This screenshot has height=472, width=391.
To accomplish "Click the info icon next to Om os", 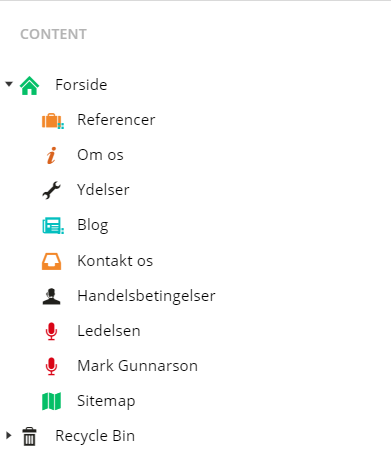I will pyautogui.click(x=51, y=156).
